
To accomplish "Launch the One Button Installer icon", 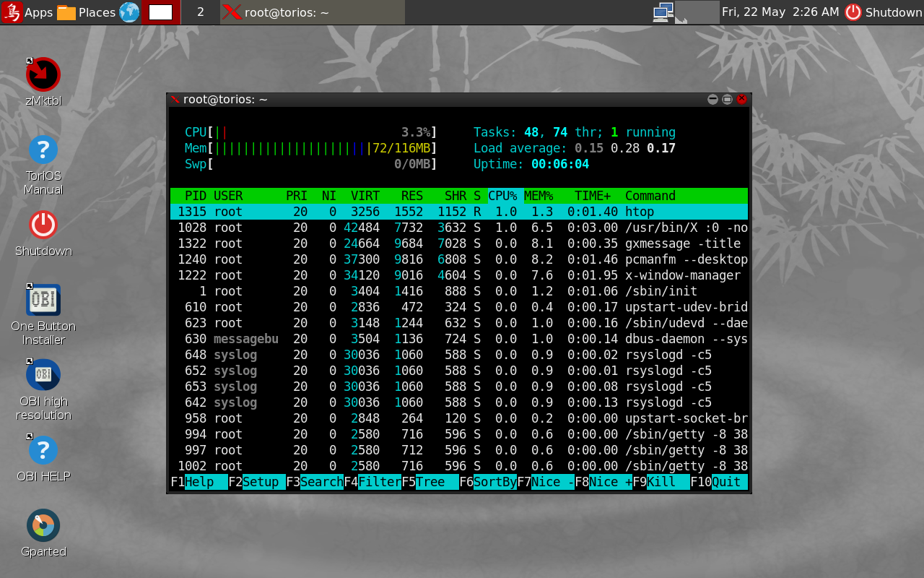I will [43, 300].
